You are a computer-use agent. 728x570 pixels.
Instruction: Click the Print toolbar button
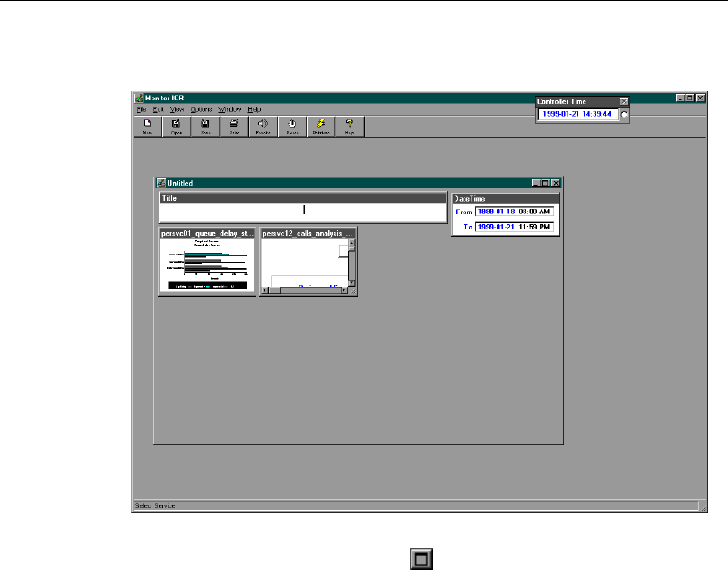(x=234, y=126)
